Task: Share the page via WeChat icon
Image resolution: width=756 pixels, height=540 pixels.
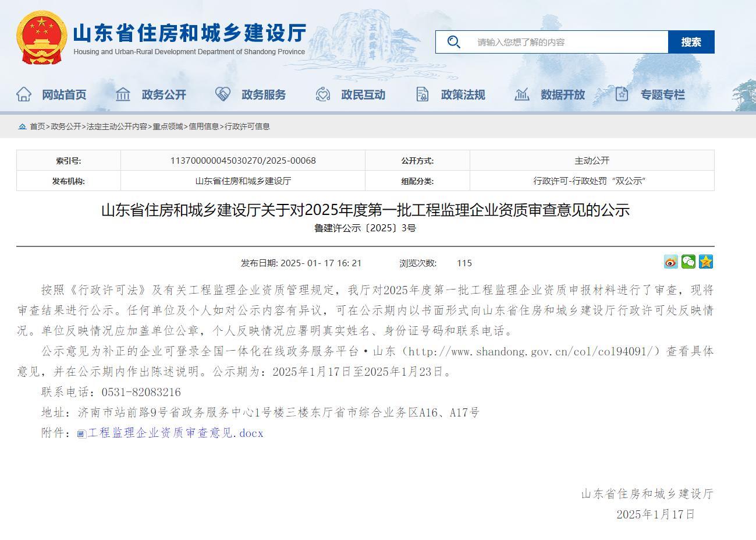Action: coord(688,262)
